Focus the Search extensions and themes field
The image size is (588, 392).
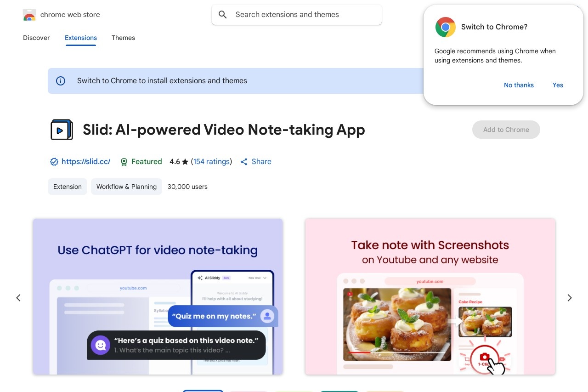tap(297, 15)
